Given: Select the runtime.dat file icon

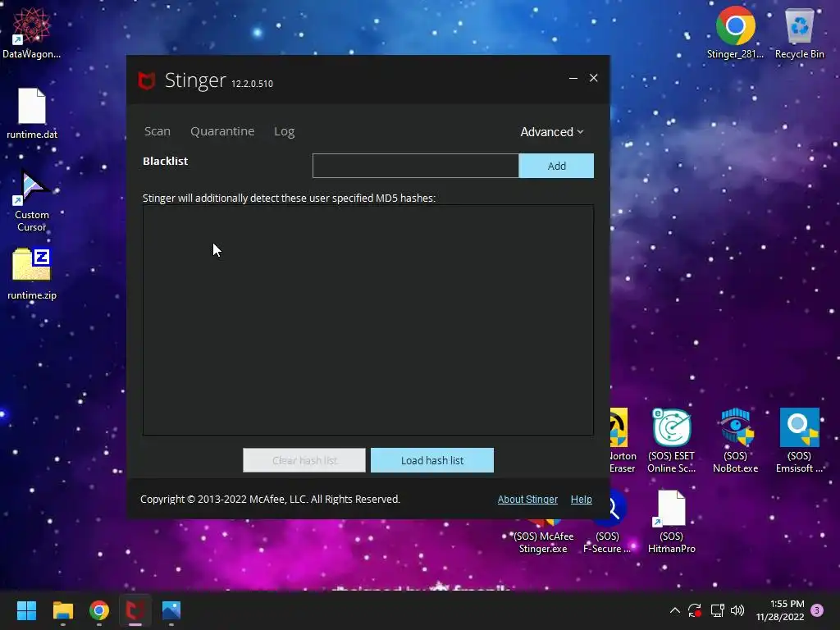Looking at the screenshot, I should tap(32, 113).
